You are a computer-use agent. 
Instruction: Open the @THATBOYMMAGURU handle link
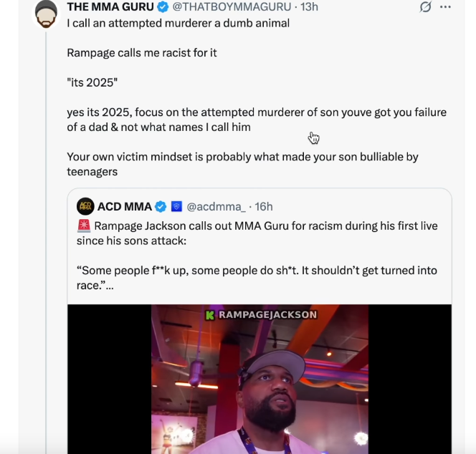coord(233,7)
